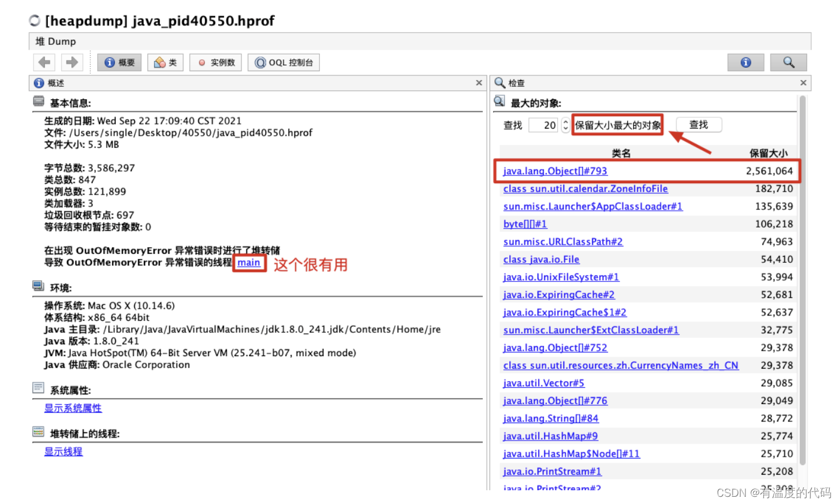This screenshot has height=504, width=840.
Task: Select the 堆 Dump tab
Action: point(56,41)
